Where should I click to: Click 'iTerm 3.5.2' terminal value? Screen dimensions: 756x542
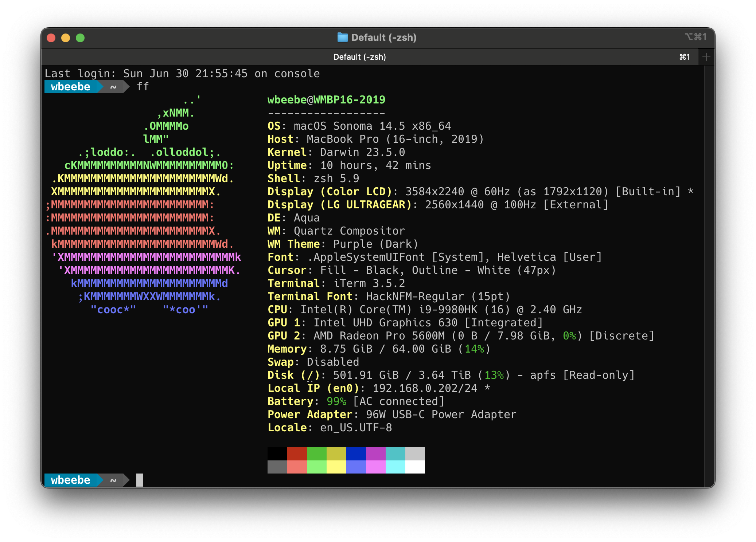pos(369,283)
